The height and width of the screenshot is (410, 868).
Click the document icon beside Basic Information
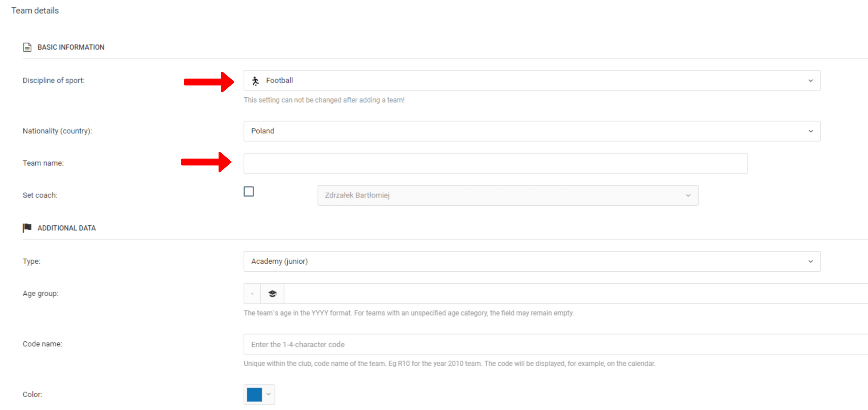click(x=27, y=47)
